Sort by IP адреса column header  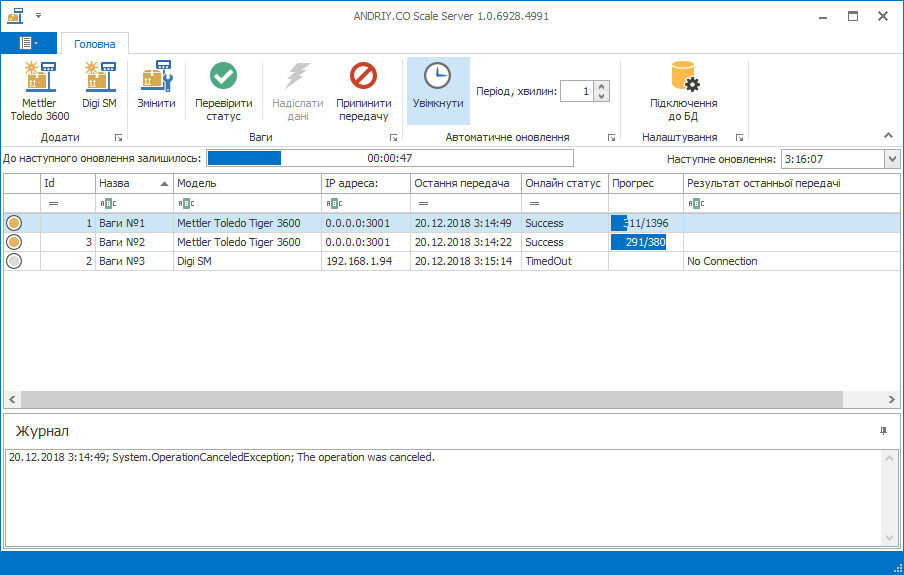point(366,183)
